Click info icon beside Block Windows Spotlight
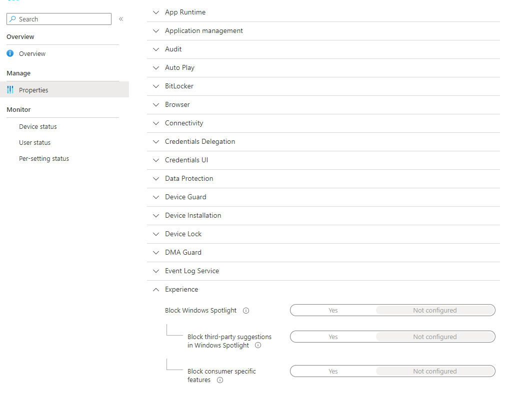The width and height of the screenshot is (532, 394). click(246, 311)
